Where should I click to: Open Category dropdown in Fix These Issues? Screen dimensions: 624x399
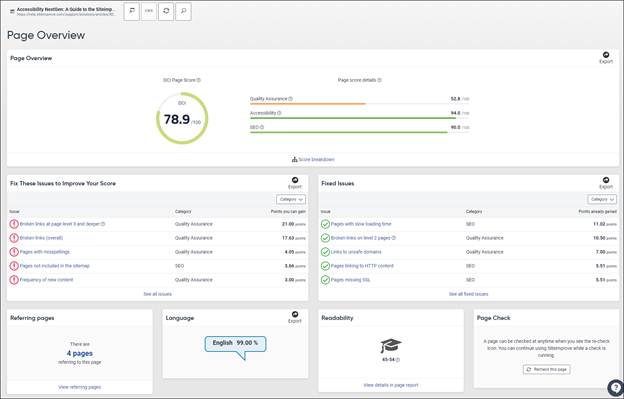point(291,199)
